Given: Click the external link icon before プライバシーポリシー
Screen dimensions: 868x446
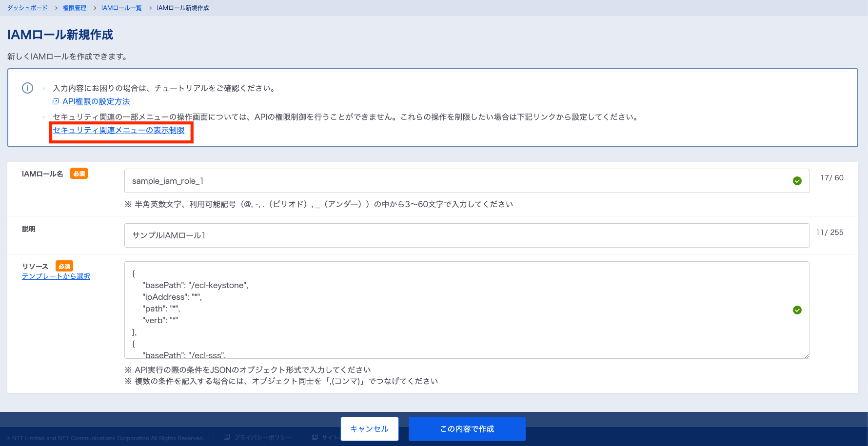Looking at the screenshot, I should 227,437.
